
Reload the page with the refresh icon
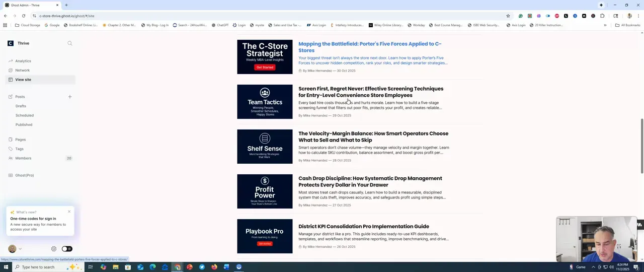click(x=24, y=16)
